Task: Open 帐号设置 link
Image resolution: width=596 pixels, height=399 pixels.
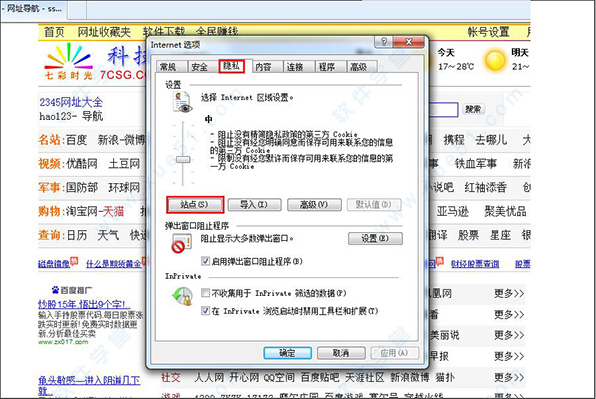Action: tap(489, 32)
